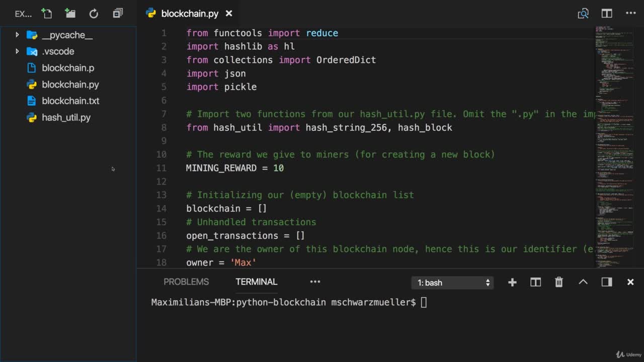Move the panel to the side
The width and height of the screenshot is (644, 362).
(607, 283)
